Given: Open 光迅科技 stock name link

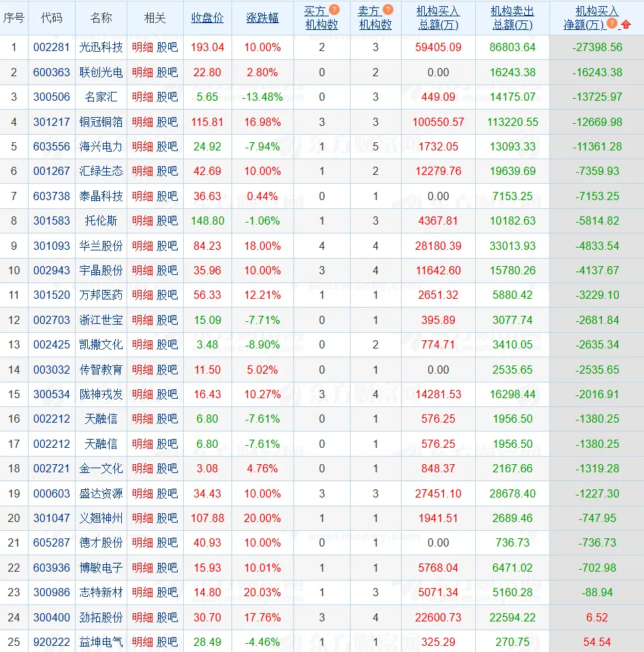Looking at the screenshot, I should point(101,48).
